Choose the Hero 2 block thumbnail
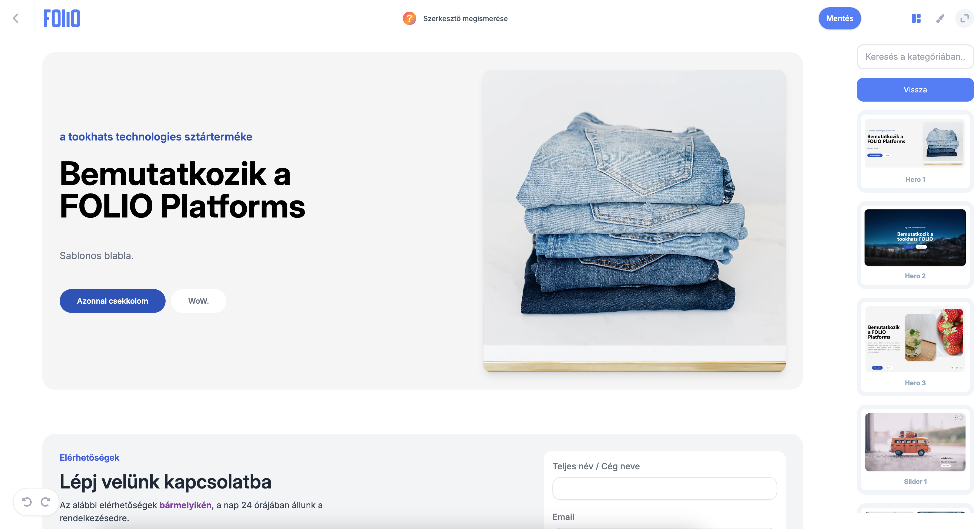 pyautogui.click(x=915, y=245)
